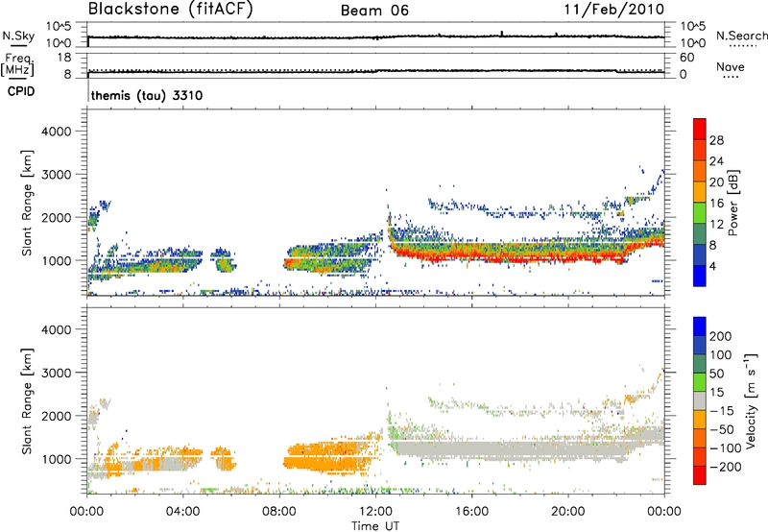The height and width of the screenshot is (532, 768).
Task: Click the "Time UT" axis label
Action: tap(375, 526)
